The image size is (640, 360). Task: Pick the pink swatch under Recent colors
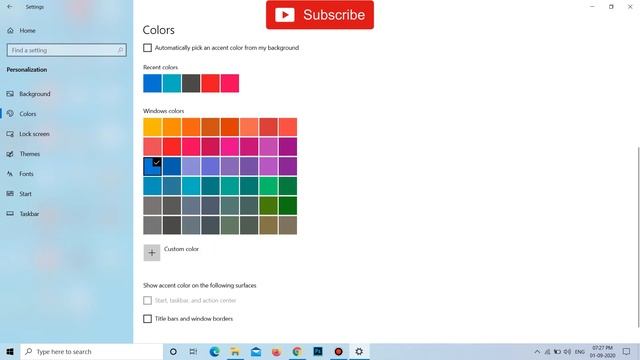pos(230,83)
